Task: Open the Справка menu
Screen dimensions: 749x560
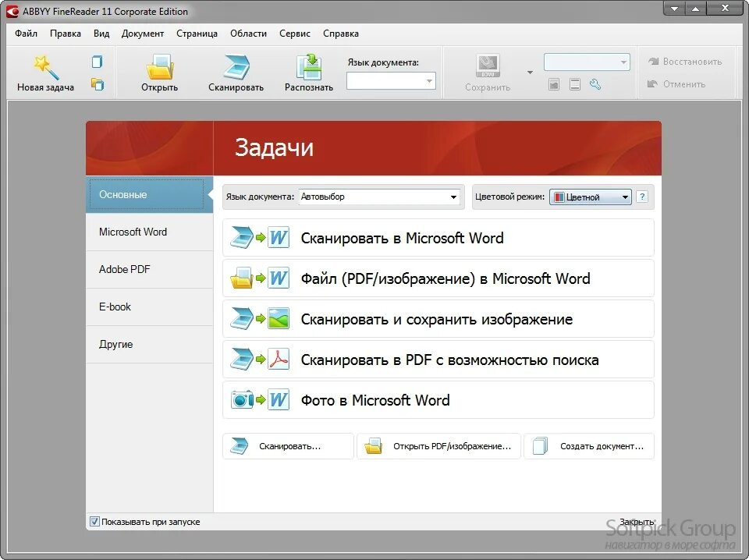Action: pos(341,34)
